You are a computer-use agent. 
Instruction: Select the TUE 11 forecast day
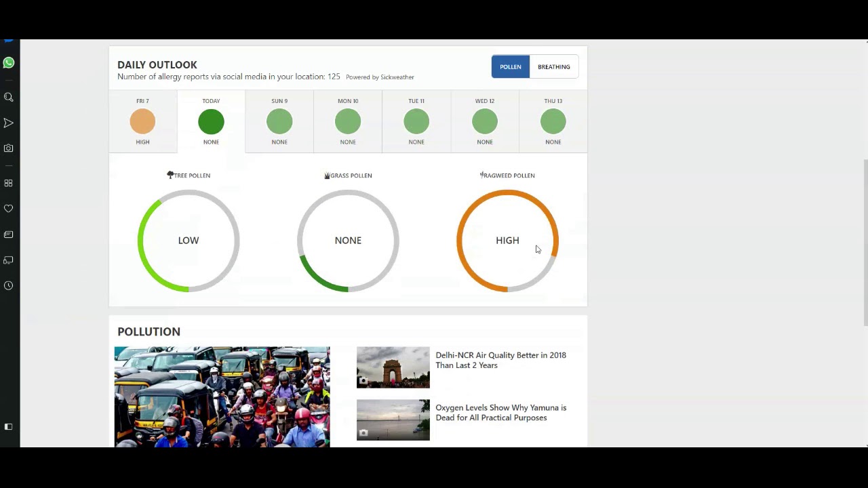coord(416,121)
